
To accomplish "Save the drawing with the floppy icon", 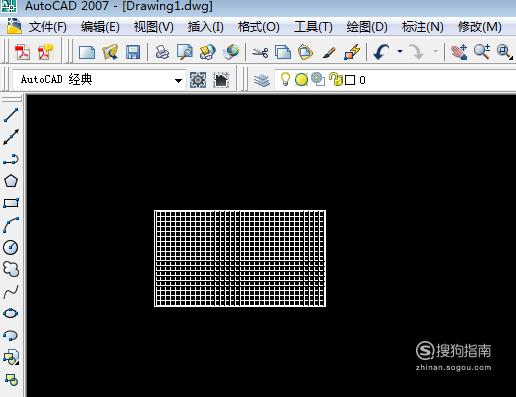I will click(133, 52).
